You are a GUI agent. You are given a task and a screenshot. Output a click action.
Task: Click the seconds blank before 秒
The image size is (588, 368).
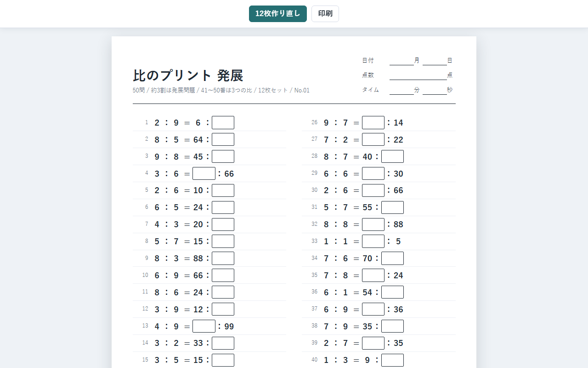pos(435,90)
